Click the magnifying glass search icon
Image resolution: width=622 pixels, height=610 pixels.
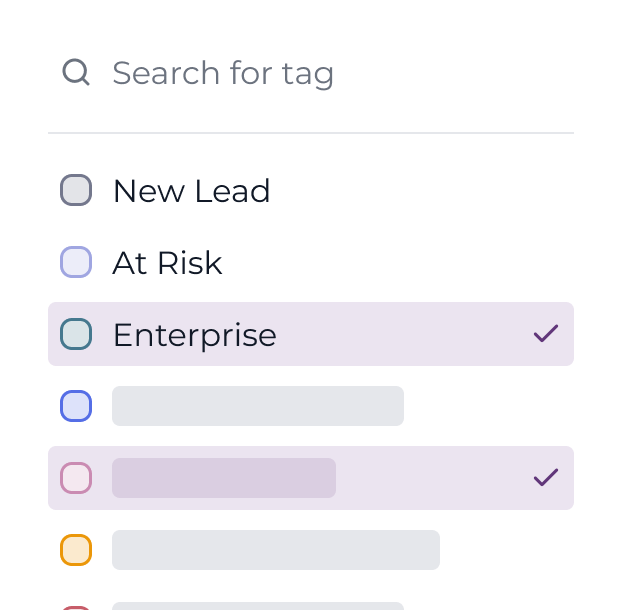tap(76, 72)
